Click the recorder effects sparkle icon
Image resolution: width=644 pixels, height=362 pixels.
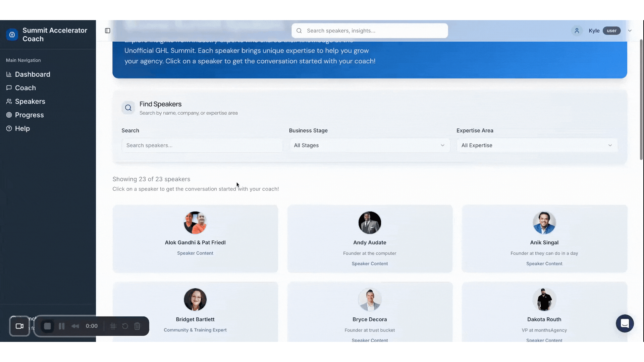coord(113,326)
